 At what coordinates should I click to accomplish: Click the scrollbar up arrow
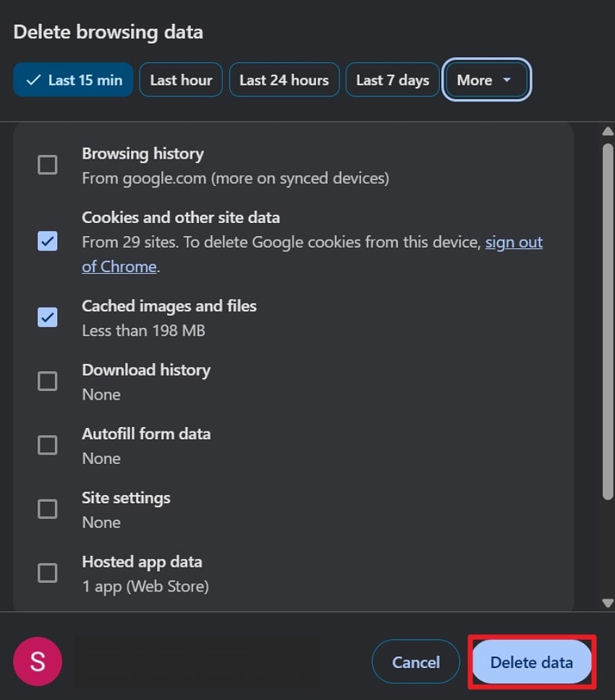tap(608, 130)
